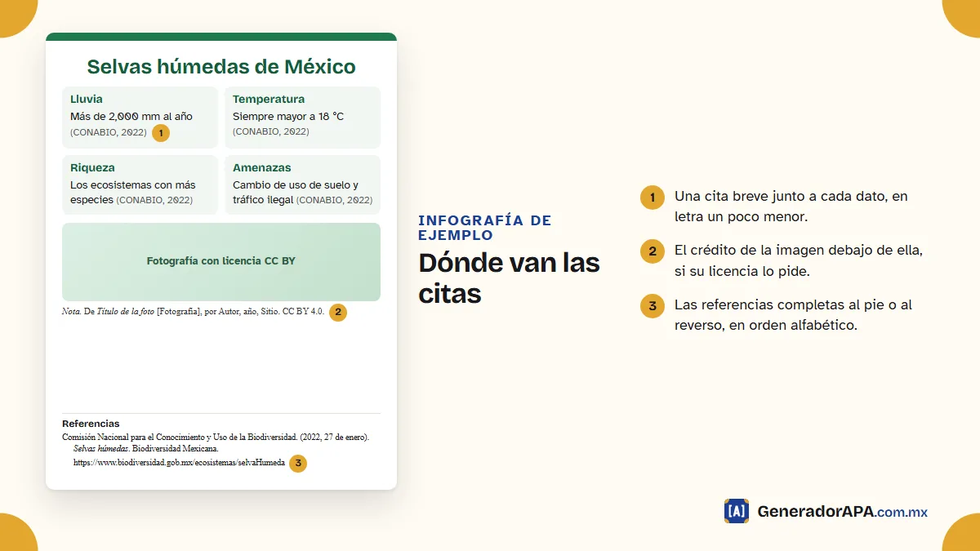Click the GeneradorAPA [A] logo icon
980x551 pixels.
pyautogui.click(x=736, y=511)
